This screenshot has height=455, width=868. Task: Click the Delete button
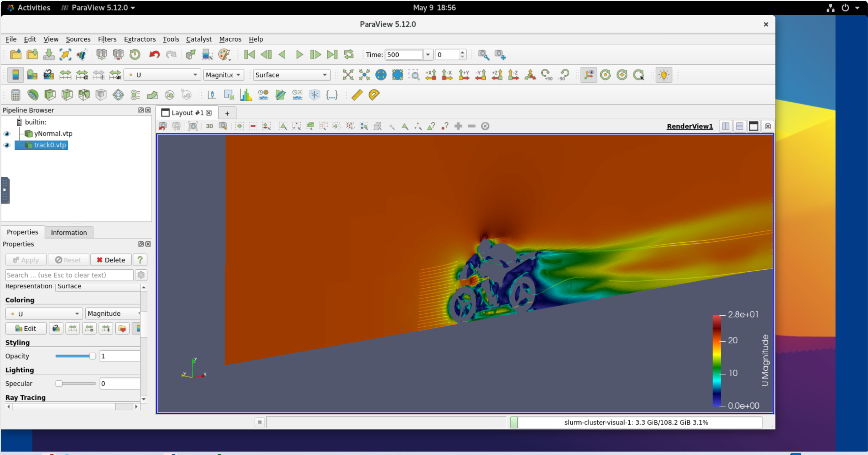coord(111,260)
